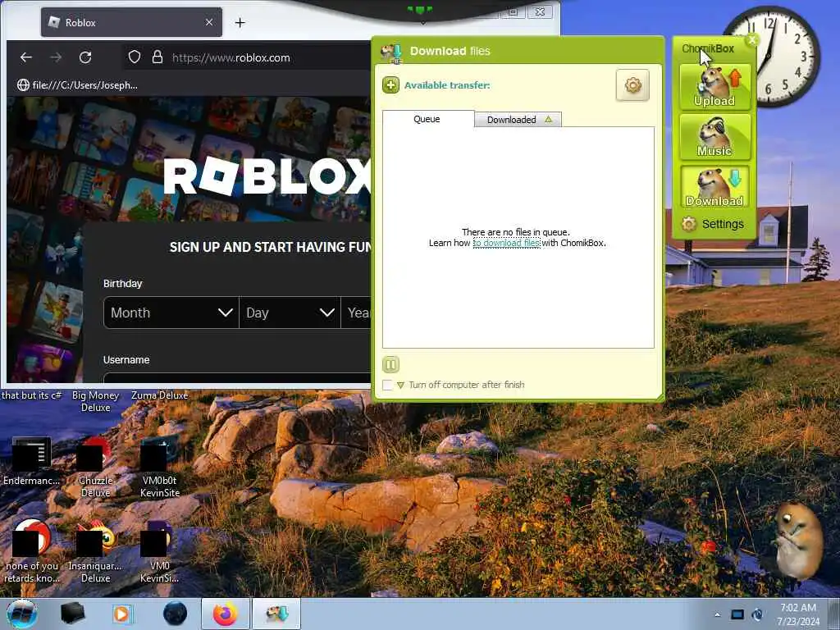Pause transfers with the pause button
The image size is (840, 630).
tap(390, 365)
